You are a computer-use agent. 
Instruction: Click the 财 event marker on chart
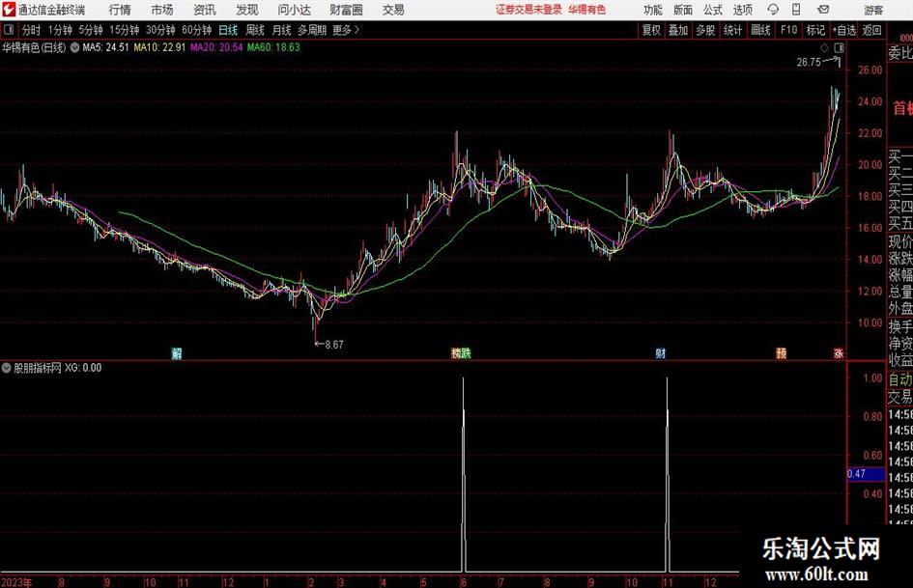660,353
